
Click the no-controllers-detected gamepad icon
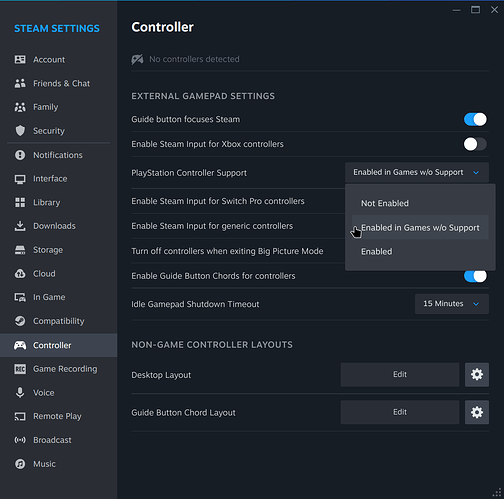coord(137,59)
